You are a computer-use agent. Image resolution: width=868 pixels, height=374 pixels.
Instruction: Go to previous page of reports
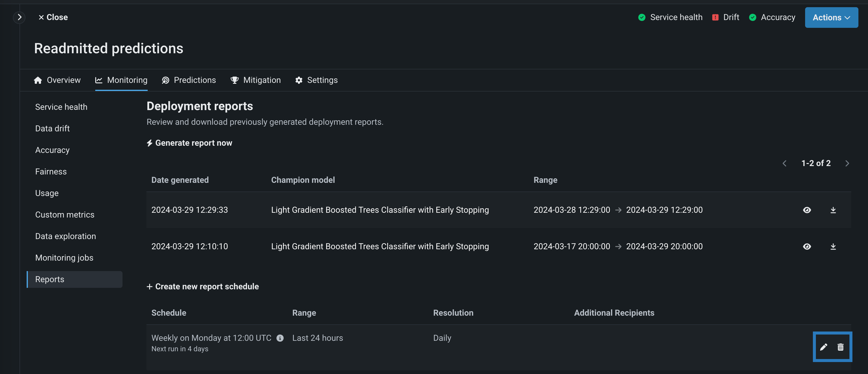[x=784, y=163]
